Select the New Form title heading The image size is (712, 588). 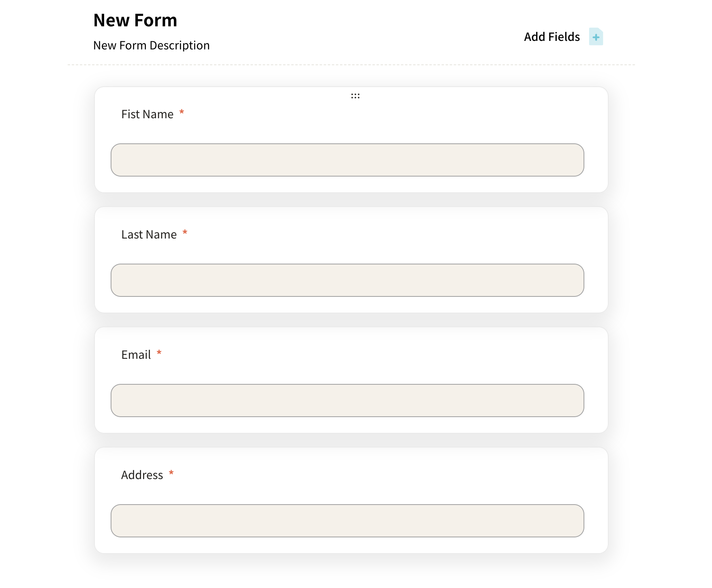[x=135, y=20]
